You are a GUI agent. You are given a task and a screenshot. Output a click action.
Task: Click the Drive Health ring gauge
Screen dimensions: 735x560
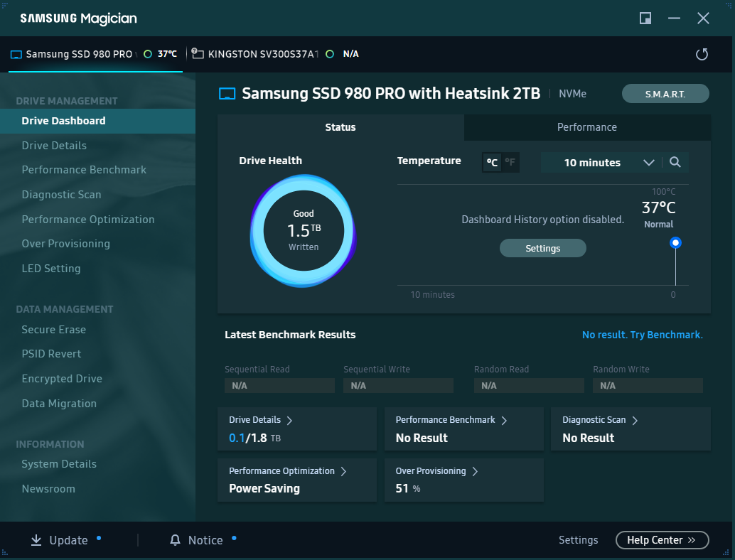click(x=304, y=230)
